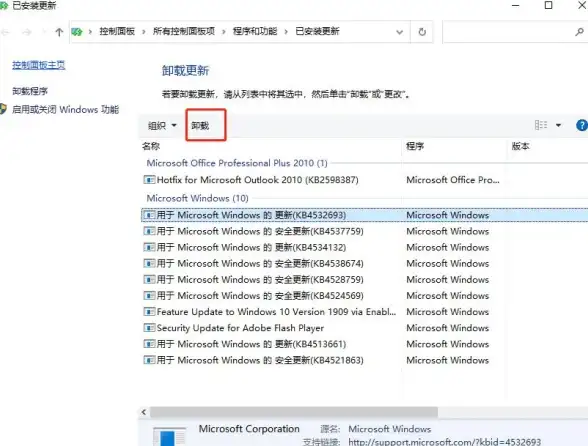
Task: Click the icon of KB4513661 update row
Action: (x=149, y=344)
